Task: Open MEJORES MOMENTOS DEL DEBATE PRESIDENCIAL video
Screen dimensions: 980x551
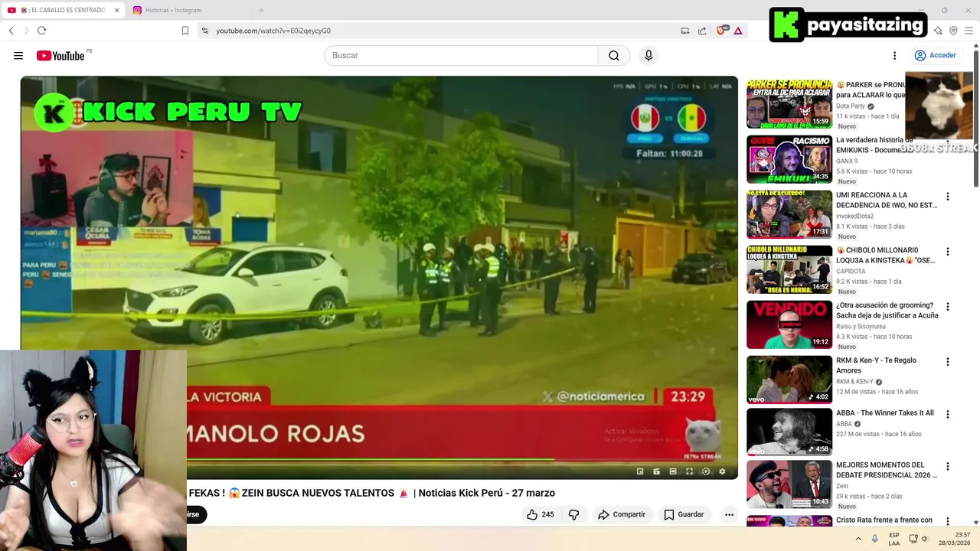Action: pyautogui.click(x=789, y=484)
